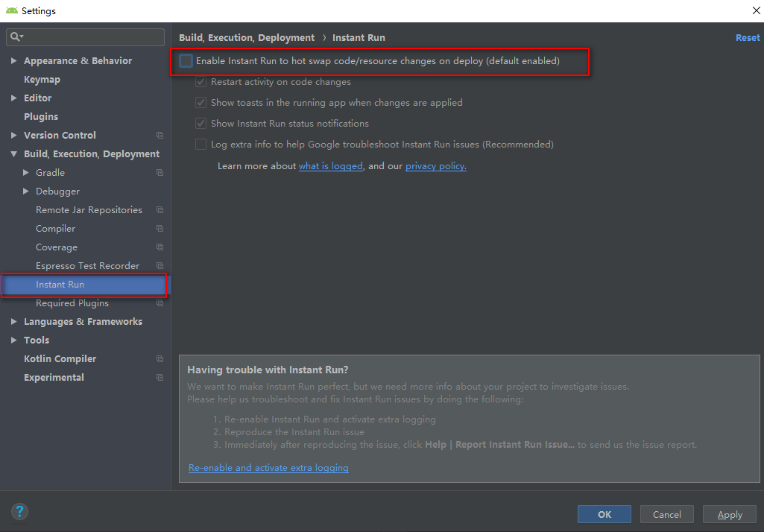Click the project-level icon beside Compiler
The width and height of the screenshot is (764, 532).
160,228
